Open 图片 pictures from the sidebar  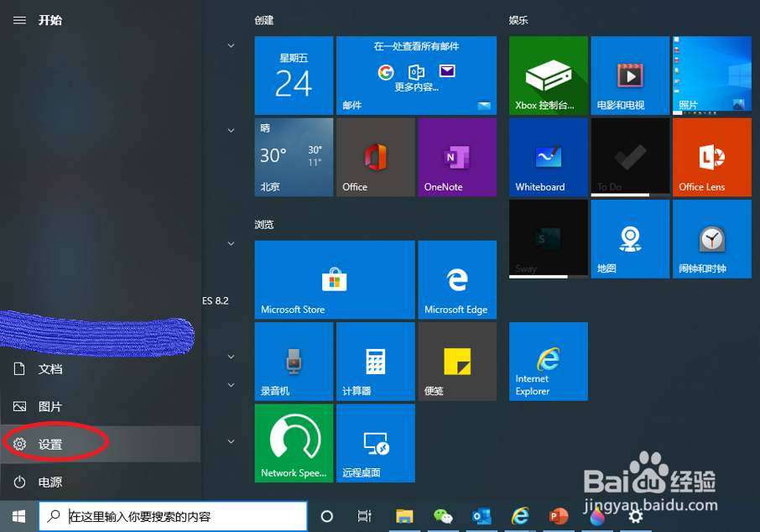101,406
